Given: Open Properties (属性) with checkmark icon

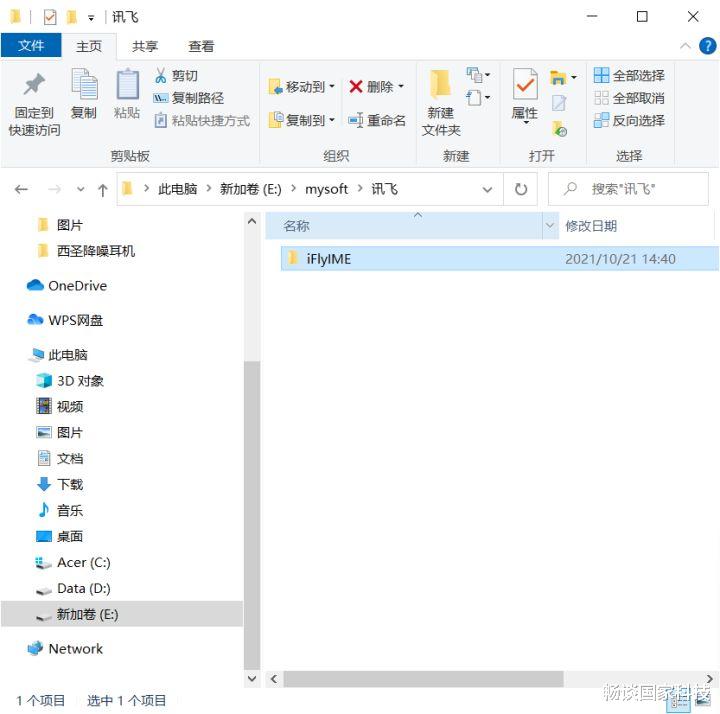Looking at the screenshot, I should (525, 96).
